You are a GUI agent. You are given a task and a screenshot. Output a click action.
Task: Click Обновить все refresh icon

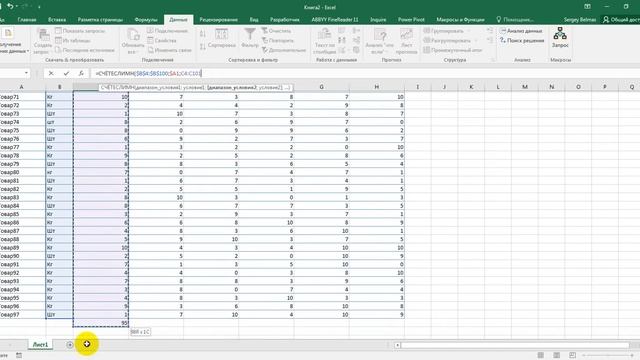coord(133,34)
